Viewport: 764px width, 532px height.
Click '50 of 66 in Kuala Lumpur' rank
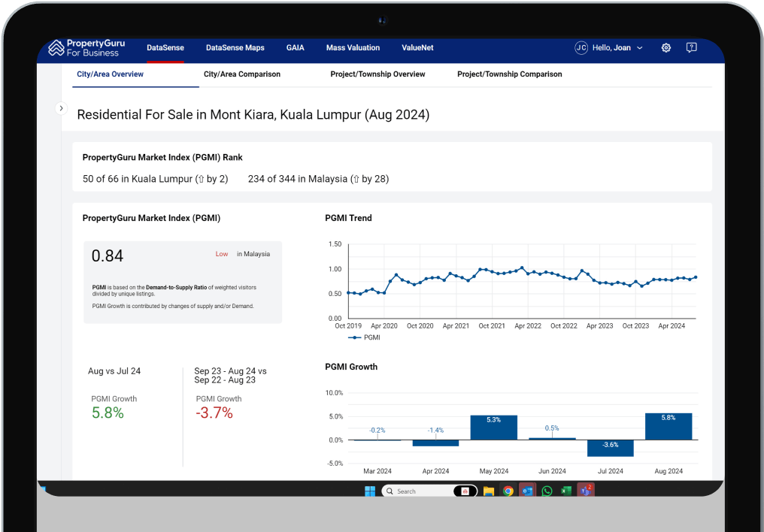(156, 179)
